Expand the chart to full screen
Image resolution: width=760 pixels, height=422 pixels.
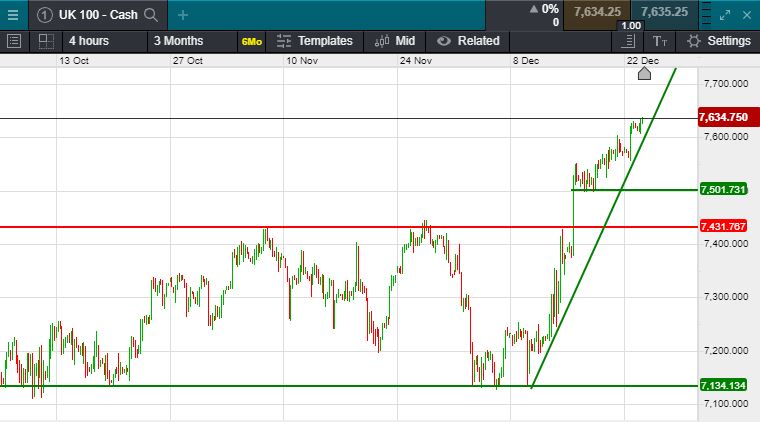725,14
